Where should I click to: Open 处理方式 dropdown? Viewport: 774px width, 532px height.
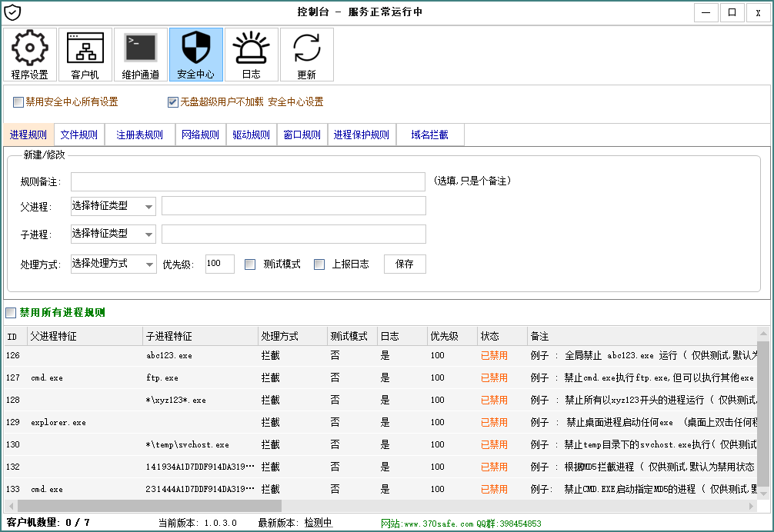[x=113, y=264]
